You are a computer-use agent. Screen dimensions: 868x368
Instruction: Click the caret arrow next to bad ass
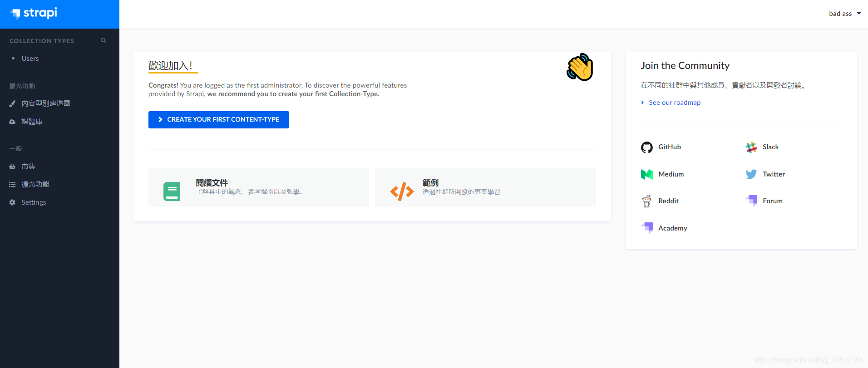[859, 14]
